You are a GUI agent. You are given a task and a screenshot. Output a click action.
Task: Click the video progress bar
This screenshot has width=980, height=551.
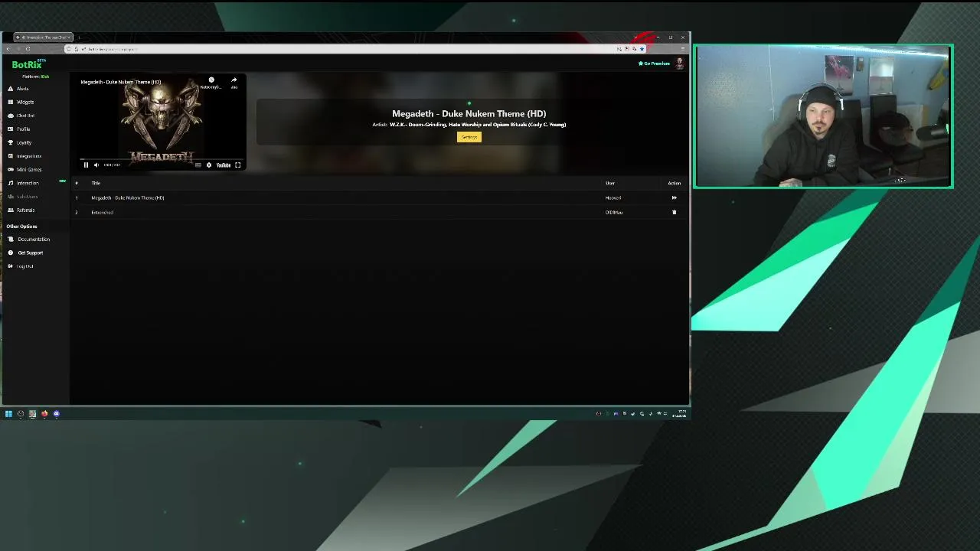coord(162,158)
